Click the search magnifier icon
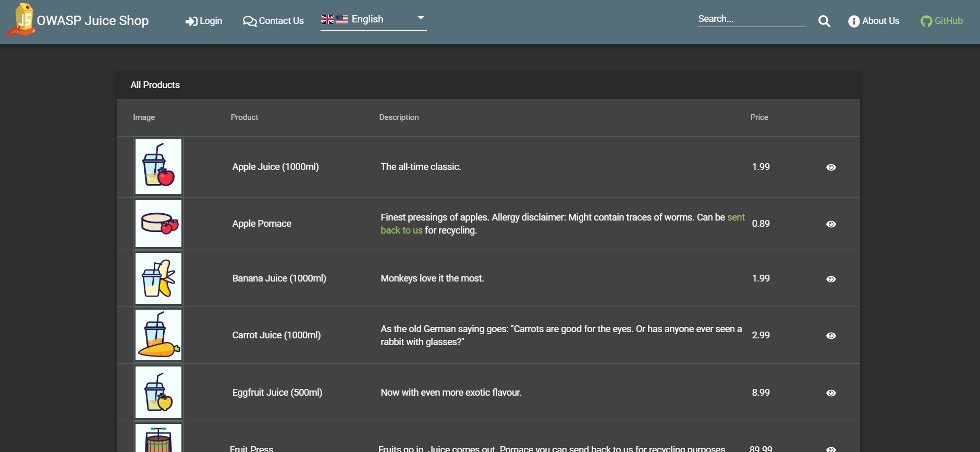 coord(824,21)
